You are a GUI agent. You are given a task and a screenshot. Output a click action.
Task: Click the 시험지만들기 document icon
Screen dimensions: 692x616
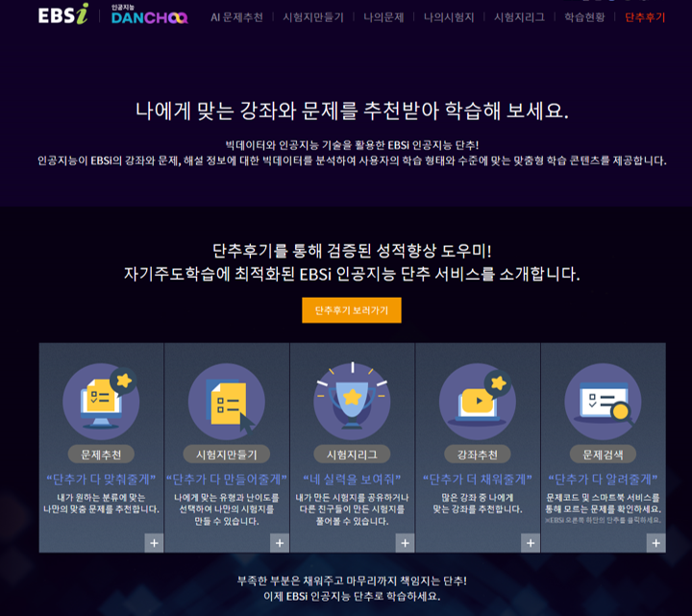click(227, 401)
